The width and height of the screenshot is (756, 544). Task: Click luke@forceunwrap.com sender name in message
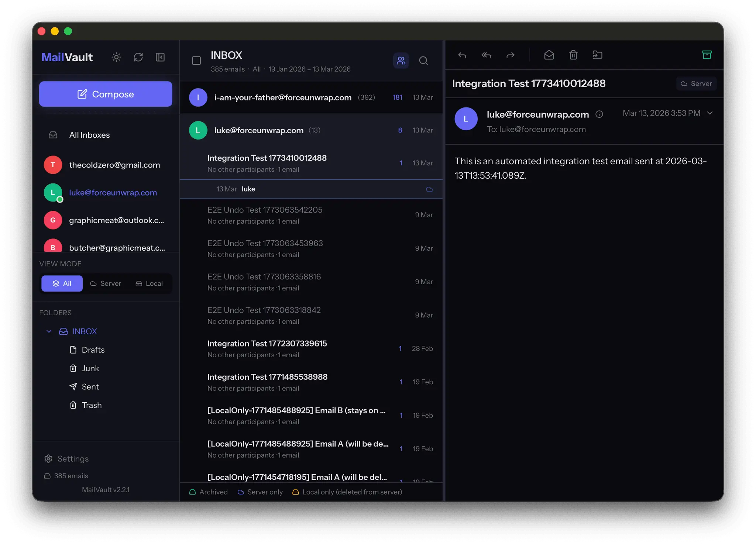point(538,114)
